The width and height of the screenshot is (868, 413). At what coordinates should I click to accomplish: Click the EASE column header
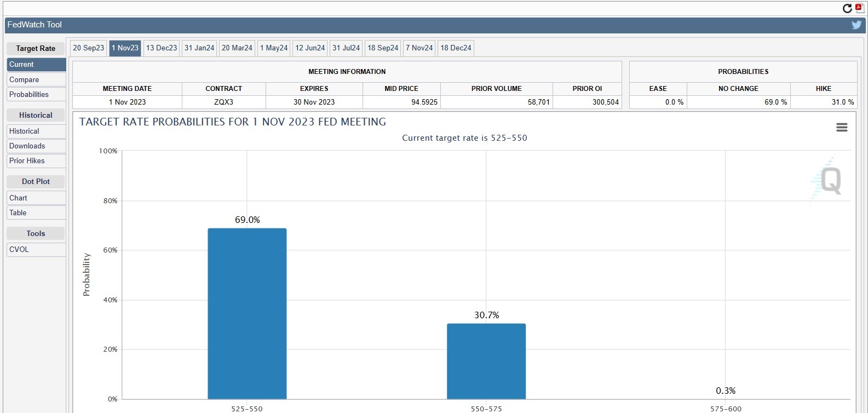pyautogui.click(x=658, y=89)
